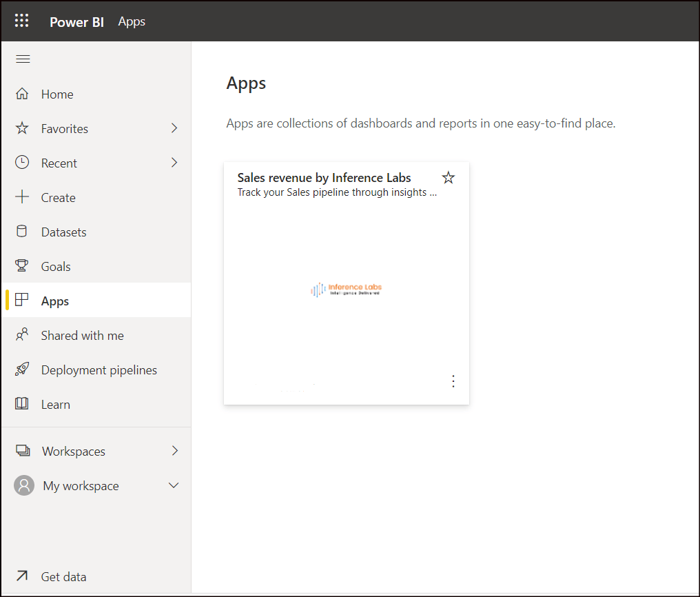Click the Apps grid icon in sidebar
Screen dimensions: 700x597
(21, 300)
